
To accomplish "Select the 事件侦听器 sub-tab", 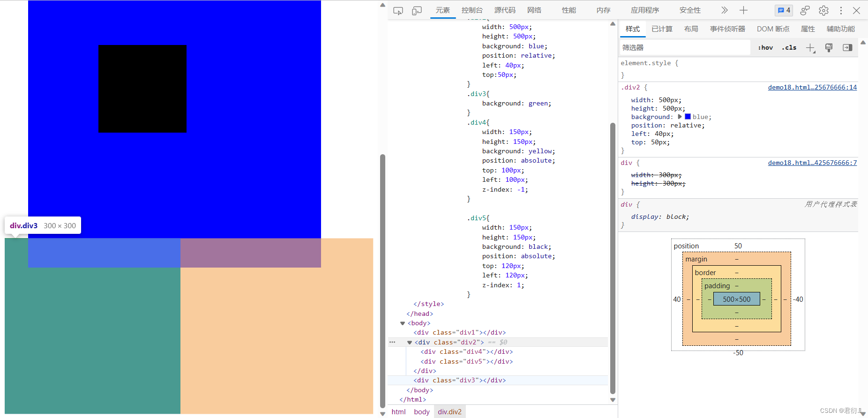I will 727,29.
